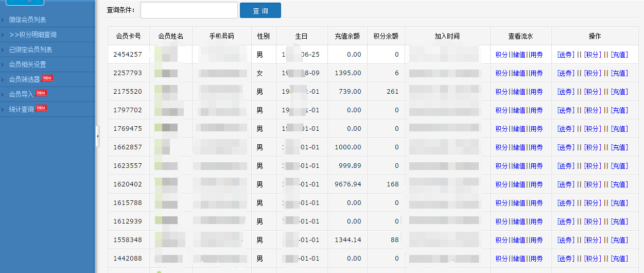Open 会员相关设置 sidebar item
Screen dimensions: 644x273
[27, 64]
